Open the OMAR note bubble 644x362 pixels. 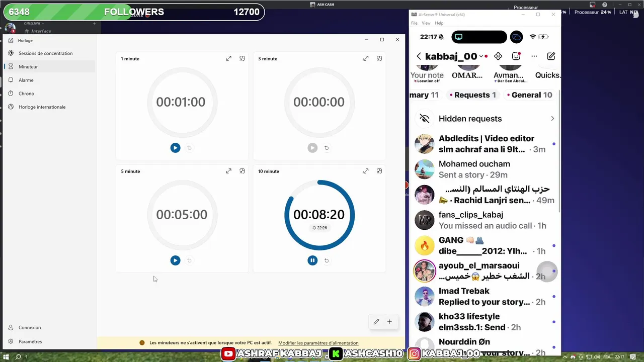click(467, 73)
